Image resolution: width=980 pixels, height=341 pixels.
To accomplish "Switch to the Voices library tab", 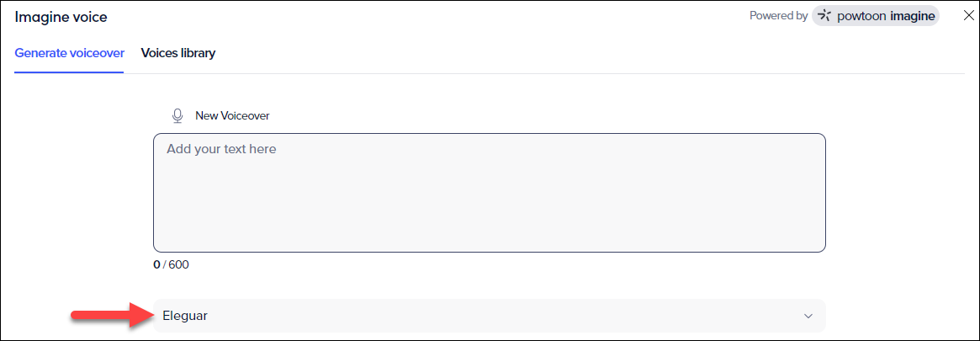I will (178, 53).
